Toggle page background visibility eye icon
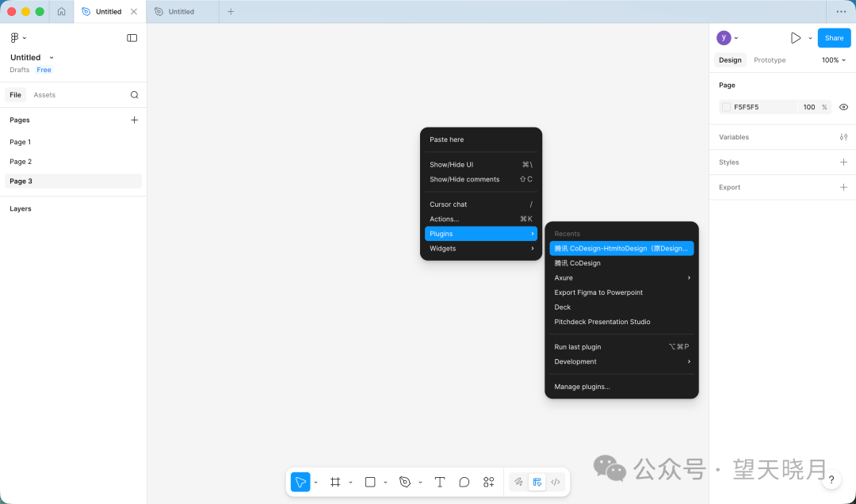856x504 pixels. (x=843, y=107)
